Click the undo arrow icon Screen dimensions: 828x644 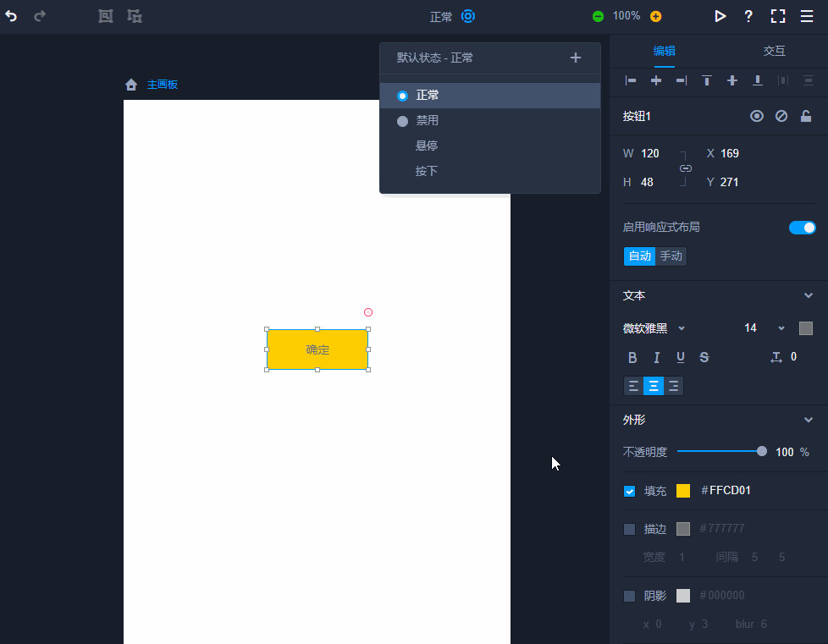pyautogui.click(x=11, y=16)
